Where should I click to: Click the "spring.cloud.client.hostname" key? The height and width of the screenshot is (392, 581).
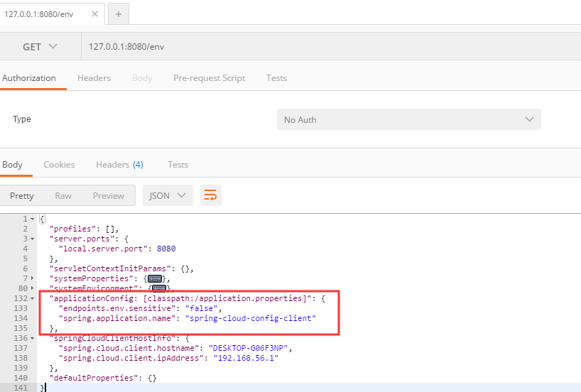(x=129, y=348)
